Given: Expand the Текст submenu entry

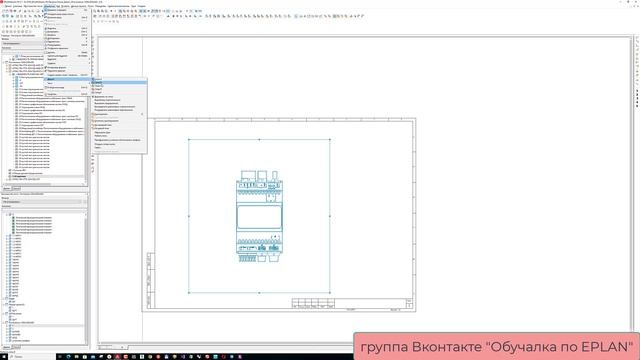Looking at the screenshot, I should [66, 83].
